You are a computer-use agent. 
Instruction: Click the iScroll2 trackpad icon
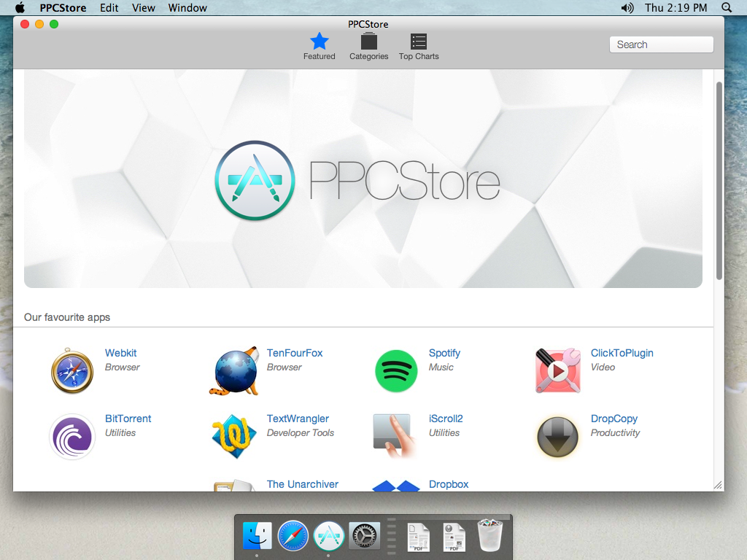[393, 436]
